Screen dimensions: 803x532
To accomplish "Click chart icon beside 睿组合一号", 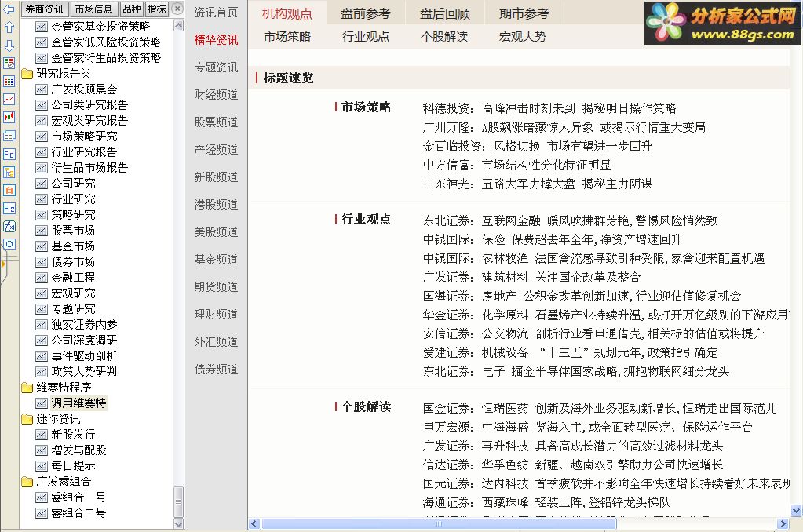I will tap(41, 497).
